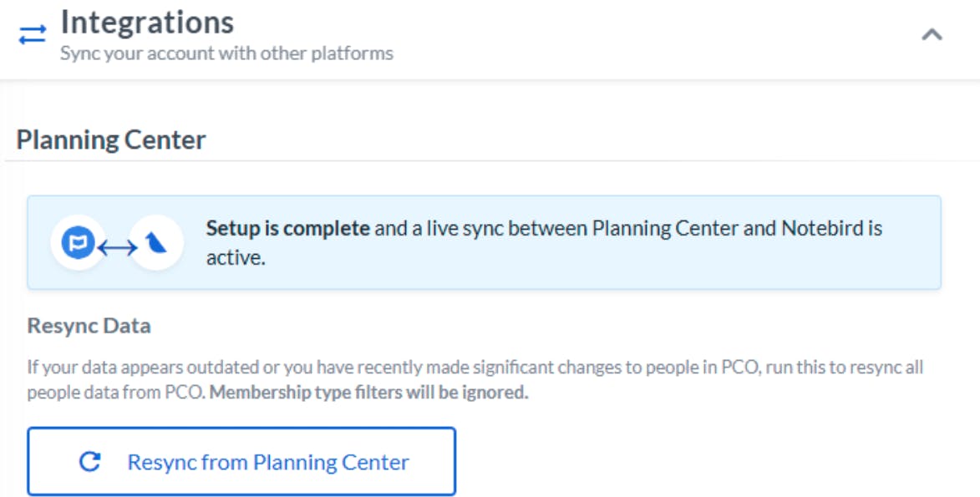Collapse the Integrations section with the chevron
Image resolution: width=980 pixels, height=497 pixels.
[x=932, y=35]
